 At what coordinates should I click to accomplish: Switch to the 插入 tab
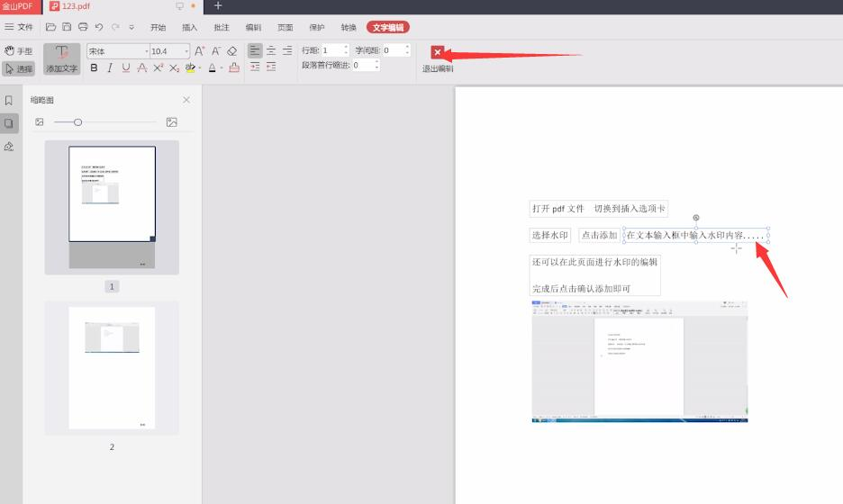tap(190, 27)
